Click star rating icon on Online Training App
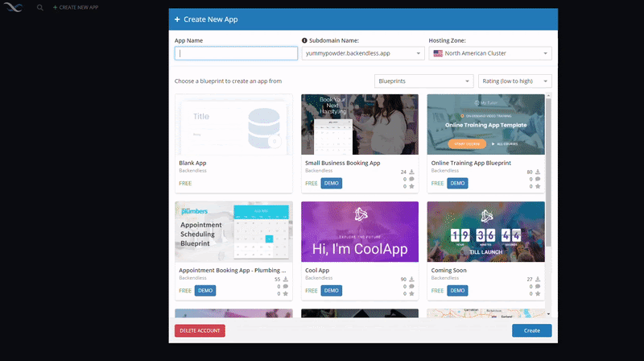The height and width of the screenshot is (361, 644). point(538,186)
